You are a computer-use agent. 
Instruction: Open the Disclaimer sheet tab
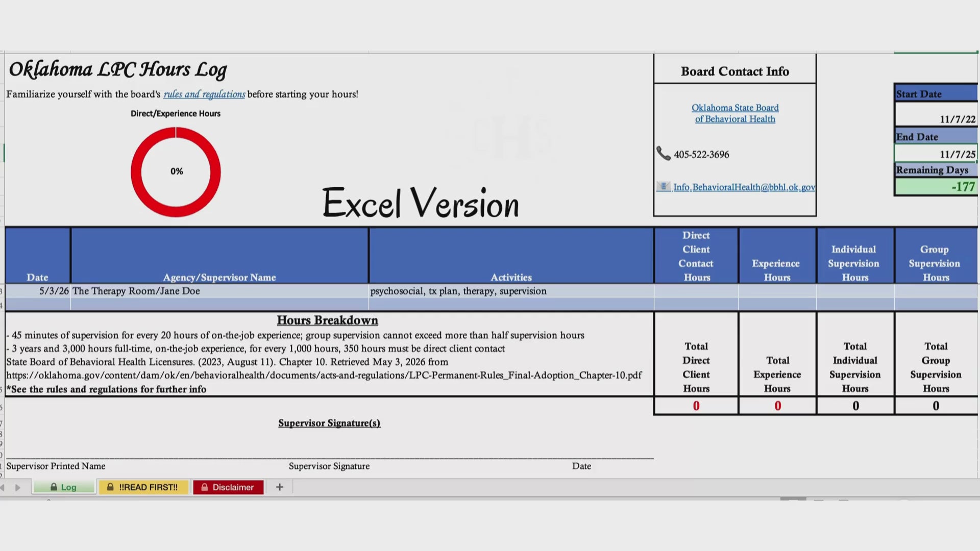pos(228,487)
